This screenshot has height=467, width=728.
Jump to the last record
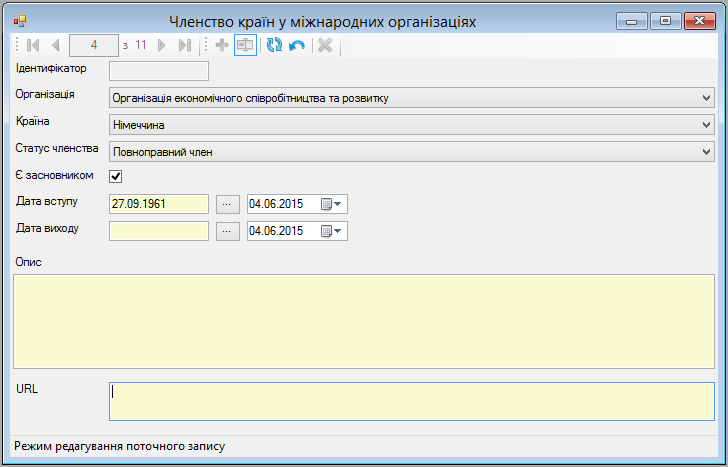[185, 45]
